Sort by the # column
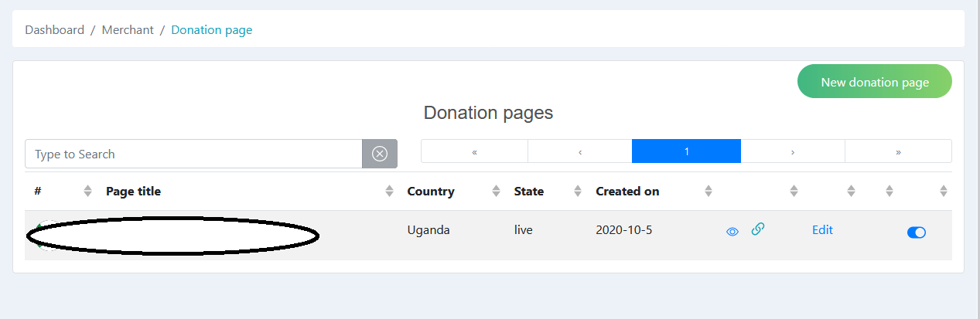This screenshot has height=319, width=980. pyautogui.click(x=87, y=192)
